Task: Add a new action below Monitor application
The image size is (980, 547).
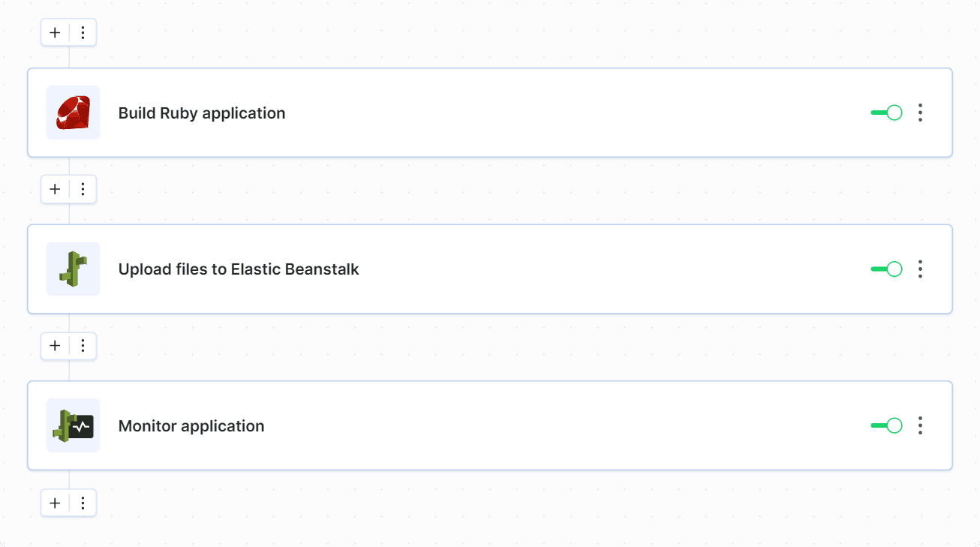Action: 54,503
